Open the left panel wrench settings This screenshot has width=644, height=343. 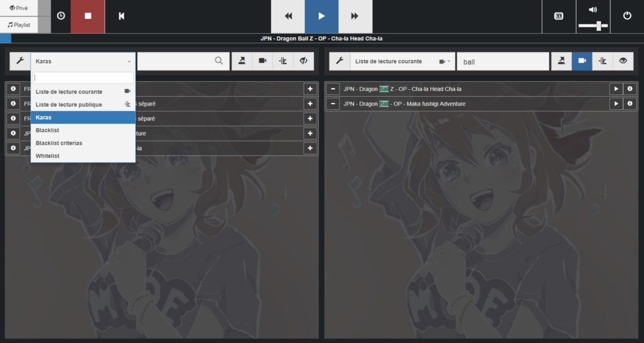tap(20, 61)
